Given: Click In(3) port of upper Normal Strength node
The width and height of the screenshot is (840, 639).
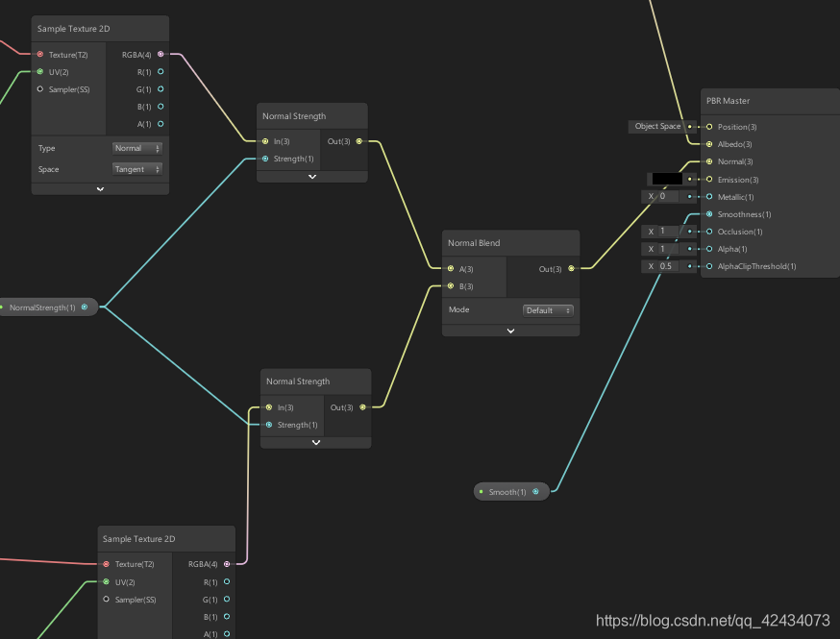Looking at the screenshot, I should (265, 141).
